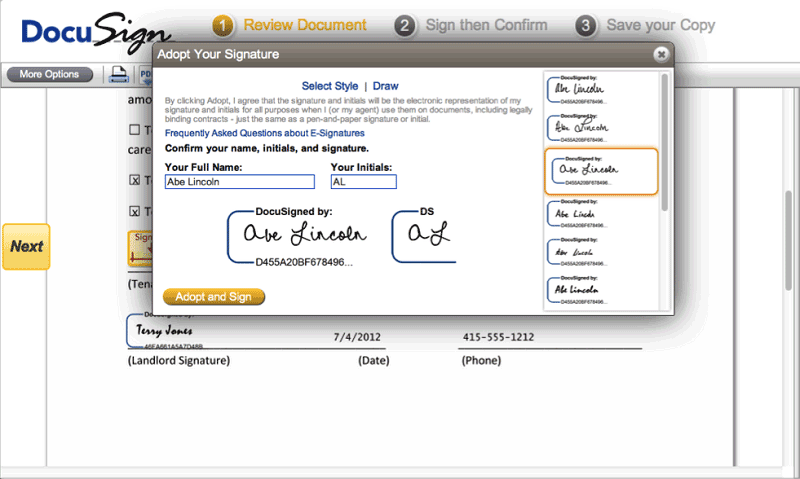Image resolution: width=800 pixels, height=479 pixels.
Task: Toggle the second checked document checkbox
Action: point(134,211)
